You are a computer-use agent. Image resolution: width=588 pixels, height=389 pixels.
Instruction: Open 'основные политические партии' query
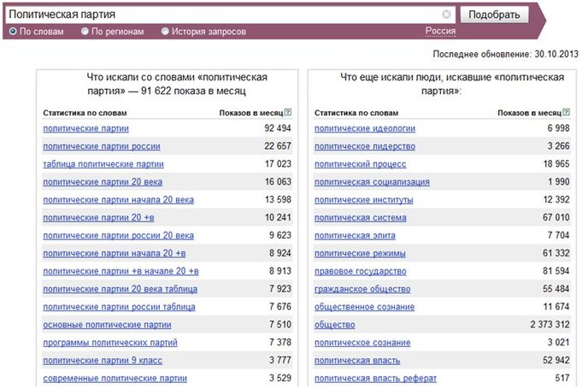[107, 325]
